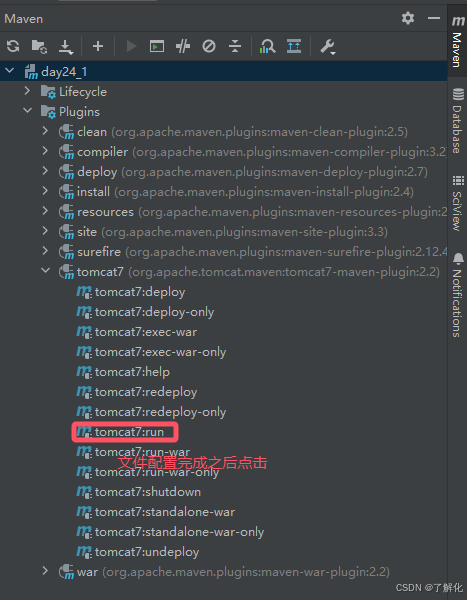Select the surefire plugin entry
This screenshot has height=600, width=467.
click(253, 252)
